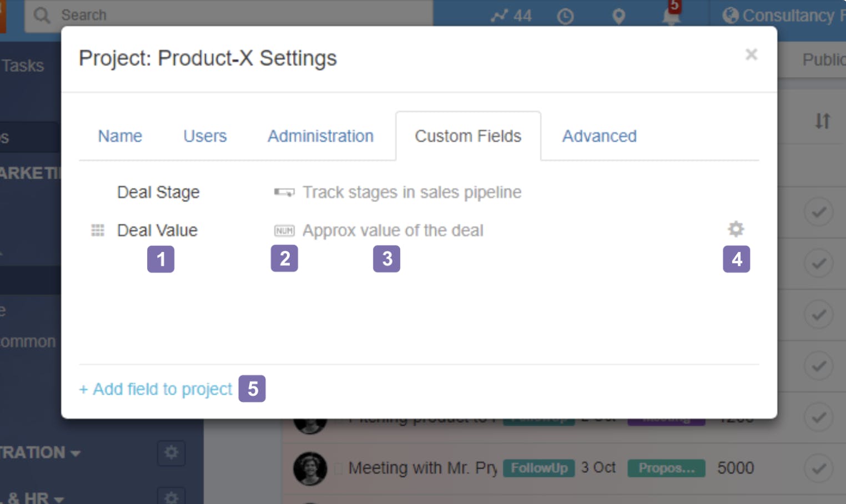Click the pipeline icon beside Deal Stage
846x504 pixels.
284,192
